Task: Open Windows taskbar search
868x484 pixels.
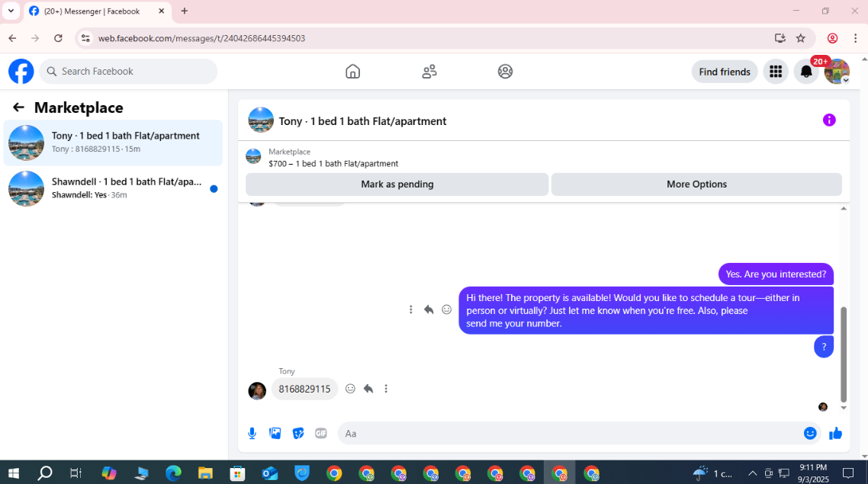Action: (x=45, y=473)
